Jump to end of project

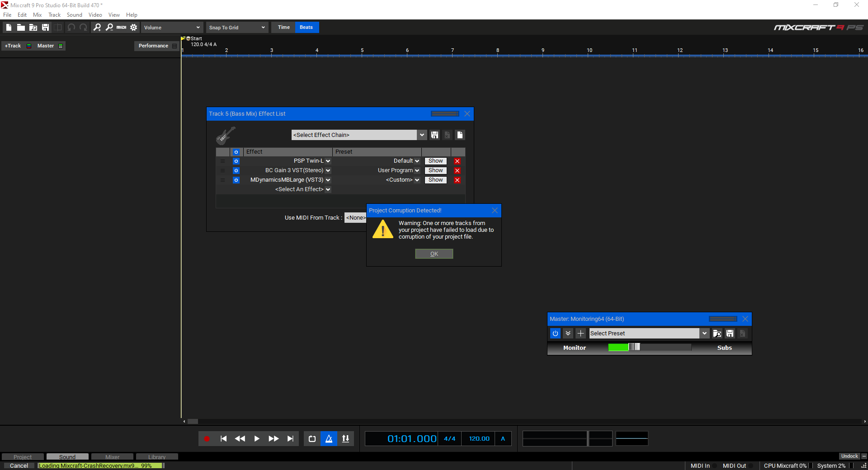(290, 439)
